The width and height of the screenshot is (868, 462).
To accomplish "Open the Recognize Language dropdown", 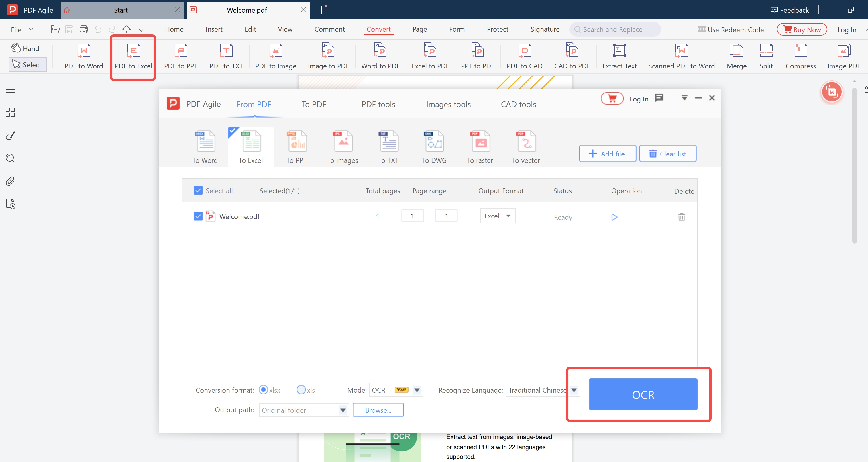I will (543, 390).
